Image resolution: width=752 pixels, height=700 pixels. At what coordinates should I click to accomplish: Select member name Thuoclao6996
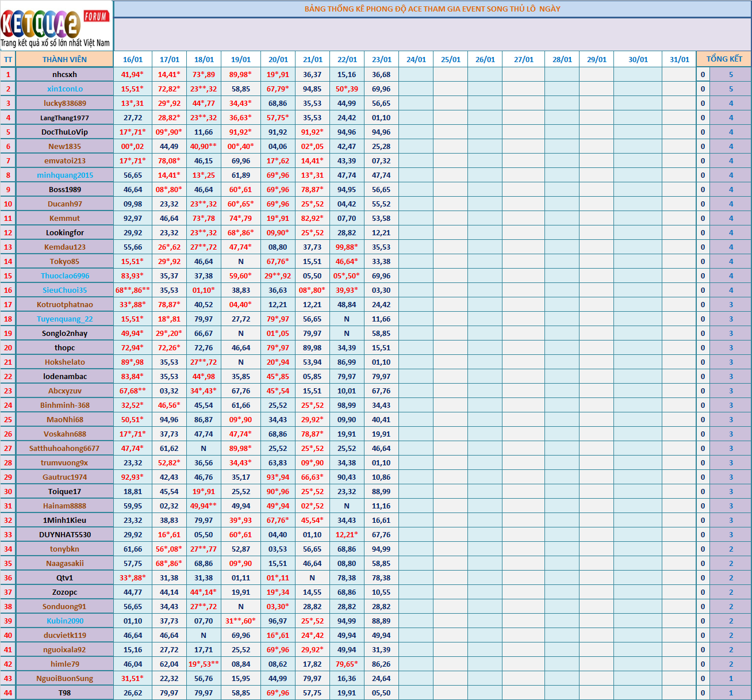[64, 276]
